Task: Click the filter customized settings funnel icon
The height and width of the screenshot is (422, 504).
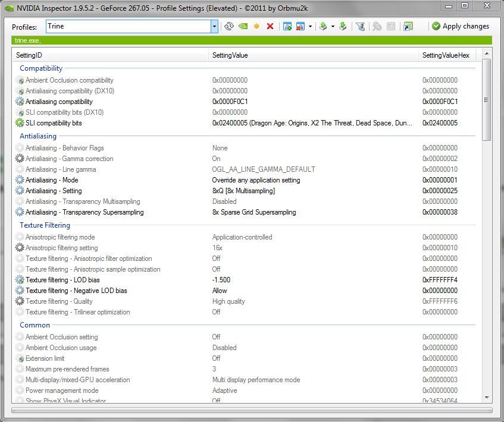Action: 361,26
